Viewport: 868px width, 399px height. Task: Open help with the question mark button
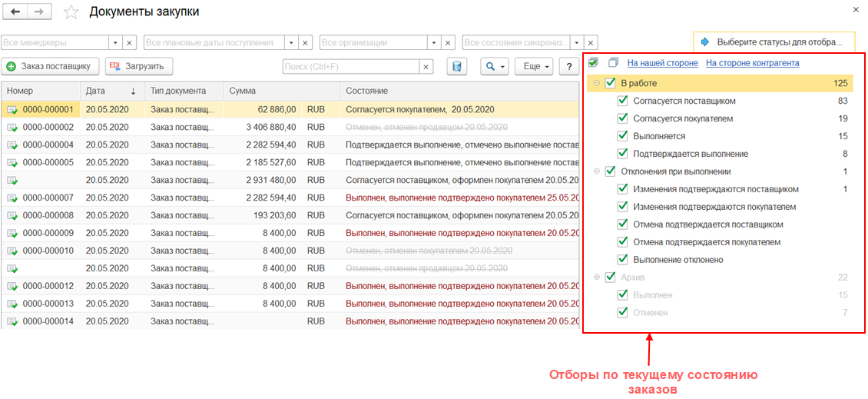point(568,66)
